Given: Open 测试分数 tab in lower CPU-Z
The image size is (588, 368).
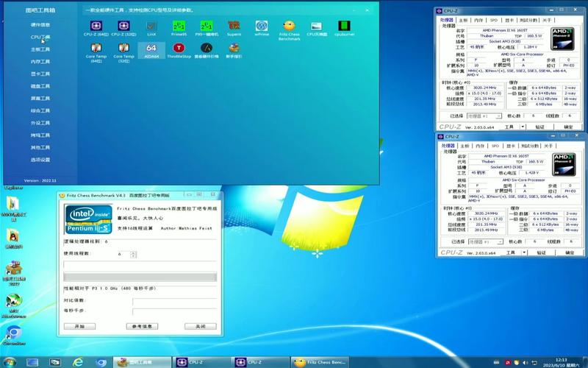Looking at the screenshot, I should 529,146.
